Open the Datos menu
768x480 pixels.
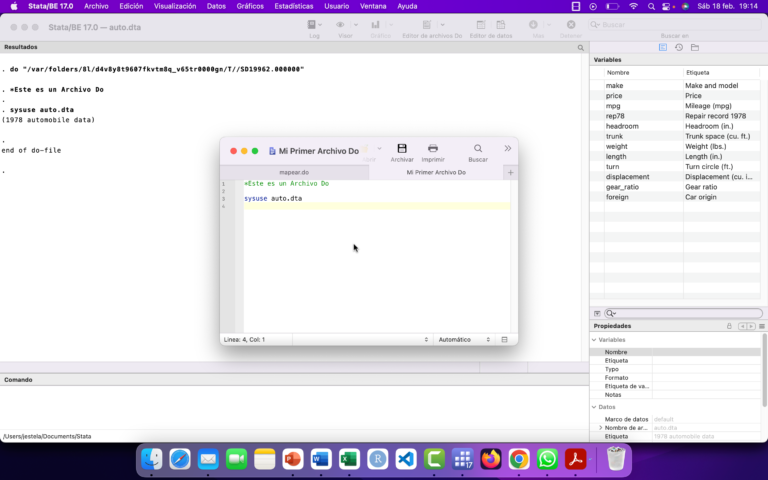pyautogui.click(x=216, y=6)
